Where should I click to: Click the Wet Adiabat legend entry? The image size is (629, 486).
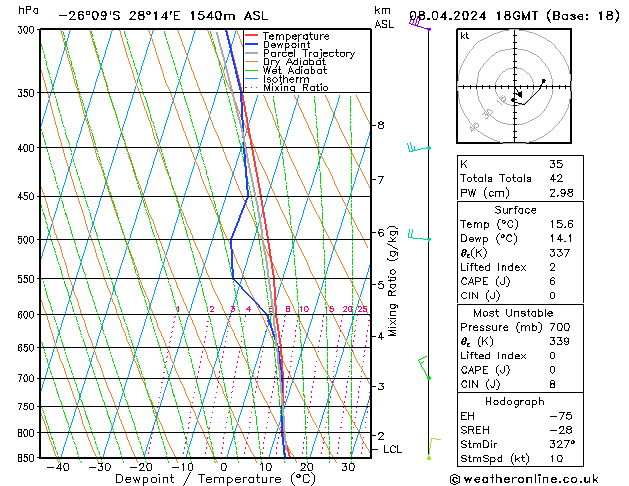pyautogui.click(x=286, y=70)
